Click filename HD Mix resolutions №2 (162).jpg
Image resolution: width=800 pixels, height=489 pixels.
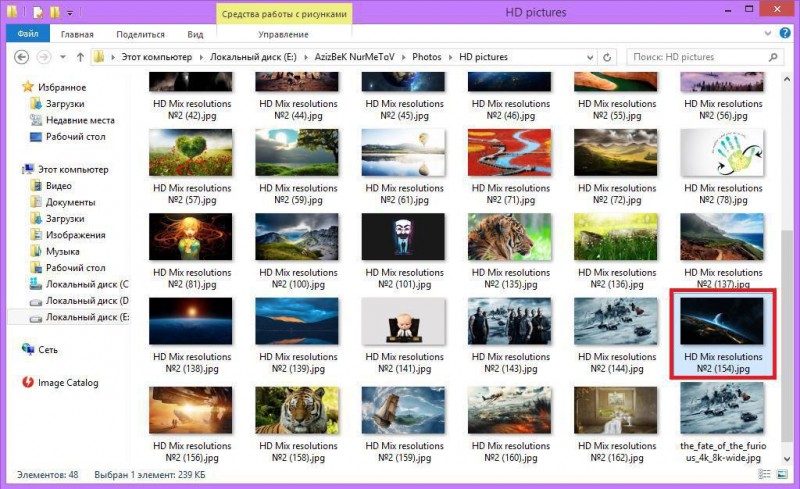click(x=617, y=451)
